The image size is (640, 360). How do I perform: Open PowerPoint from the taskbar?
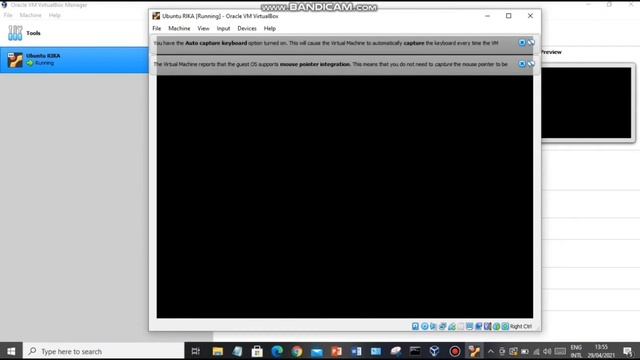(336, 351)
